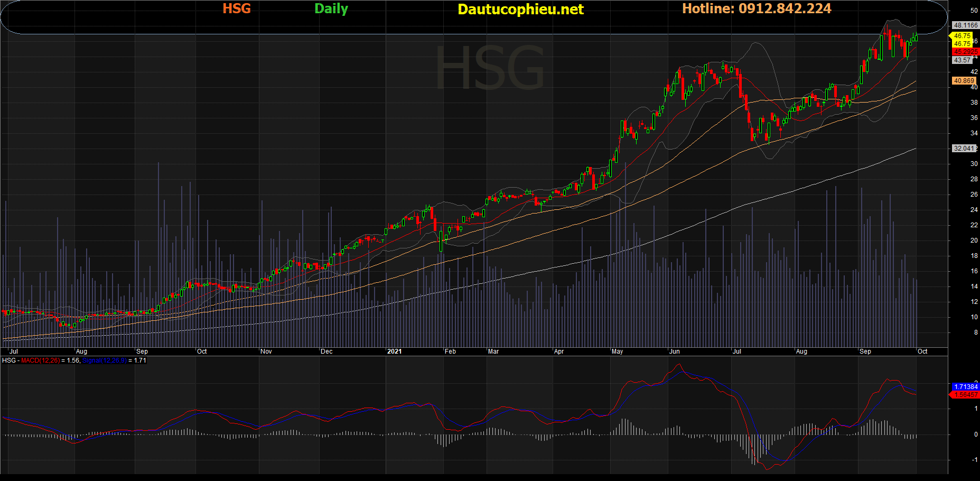Image resolution: width=980 pixels, height=481 pixels.
Task: Select the 48.1166 upper band price tag
Action: (x=965, y=25)
